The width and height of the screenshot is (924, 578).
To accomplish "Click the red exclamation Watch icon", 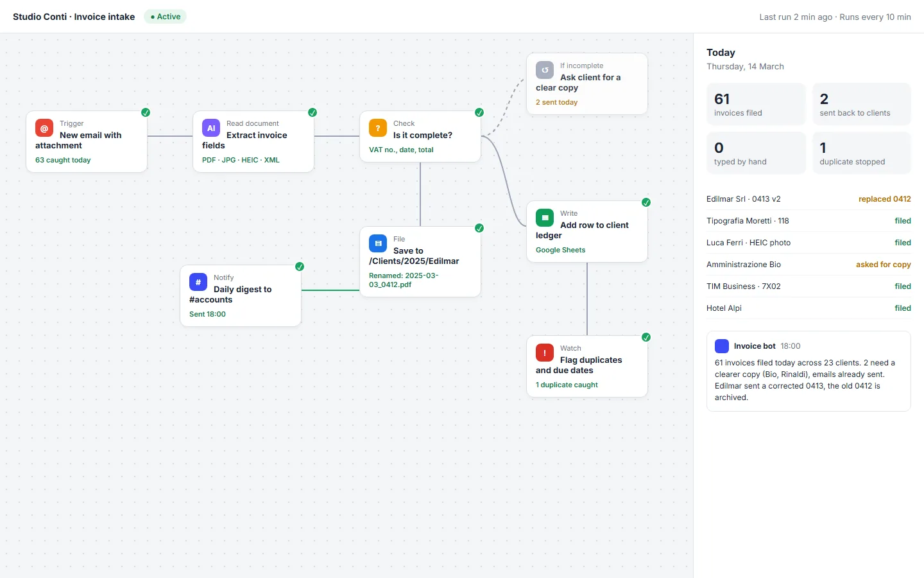I will [545, 353].
